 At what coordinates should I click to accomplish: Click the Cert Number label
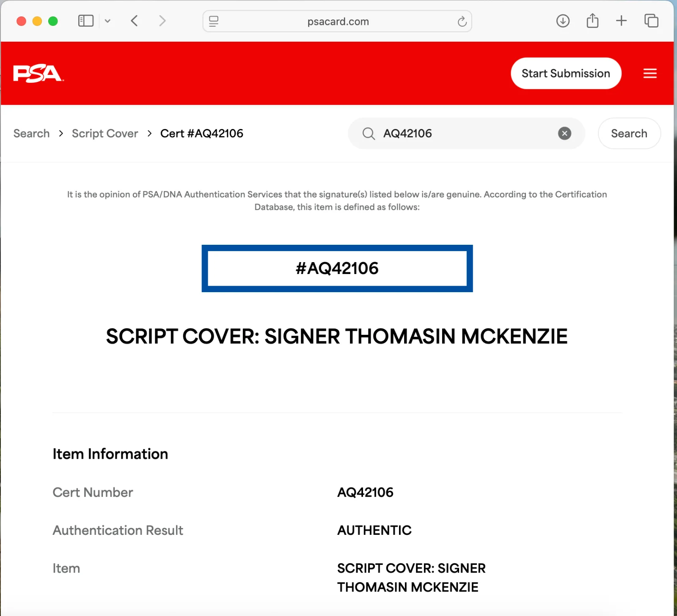[x=93, y=493]
